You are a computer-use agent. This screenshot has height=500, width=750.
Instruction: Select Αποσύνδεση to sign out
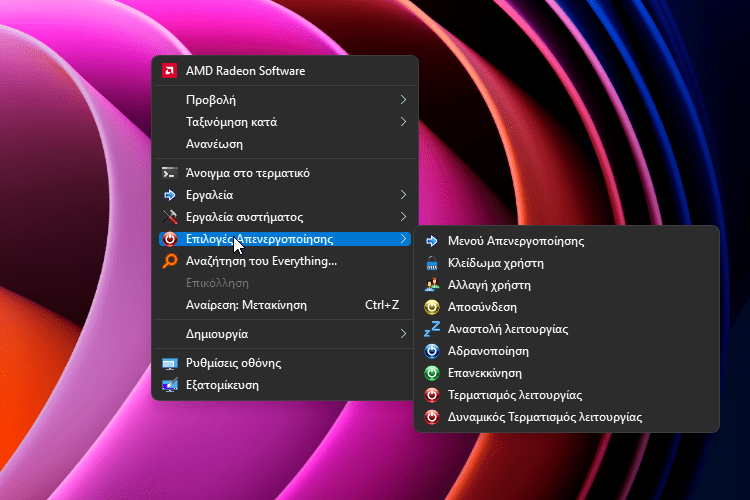tap(566, 307)
